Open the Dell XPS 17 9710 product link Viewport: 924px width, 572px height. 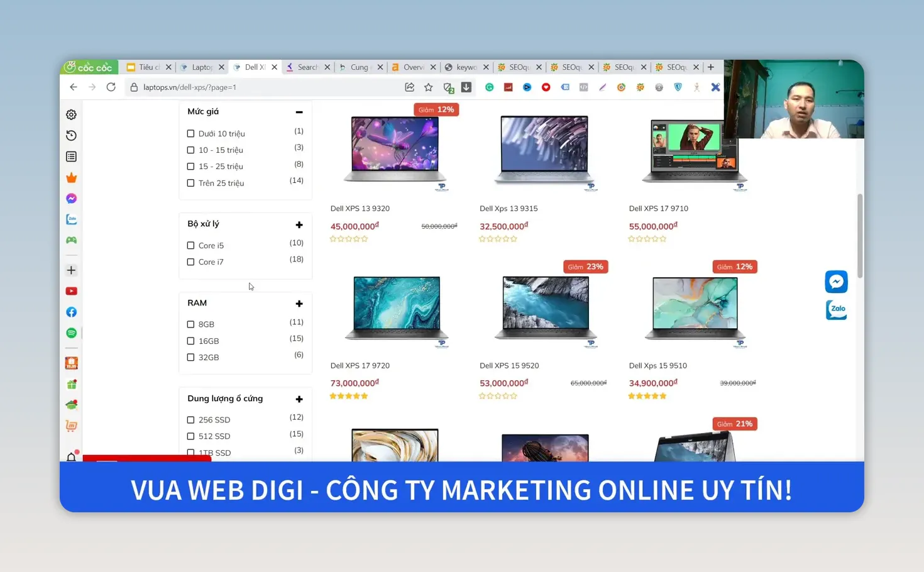(659, 209)
